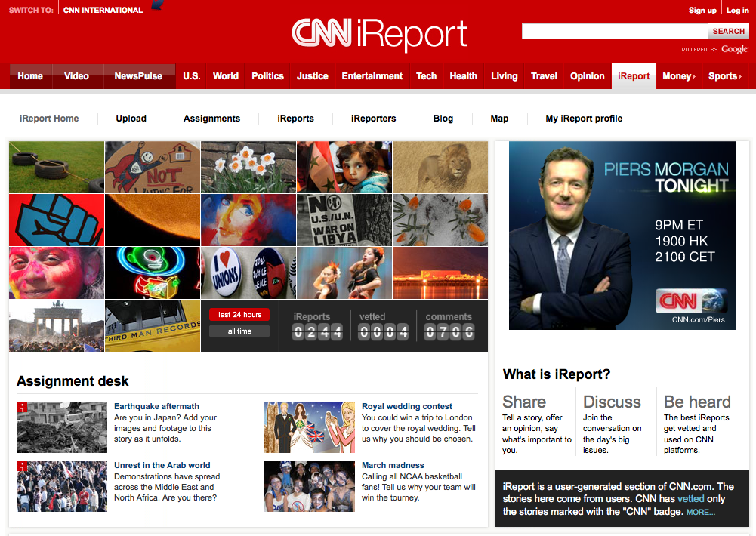
Task: Toggle stats to last 24 hours
Action: 239,315
